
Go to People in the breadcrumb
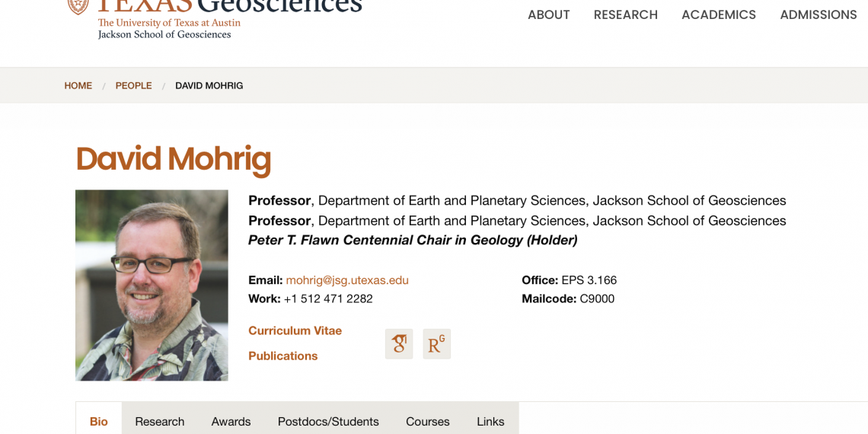click(133, 86)
